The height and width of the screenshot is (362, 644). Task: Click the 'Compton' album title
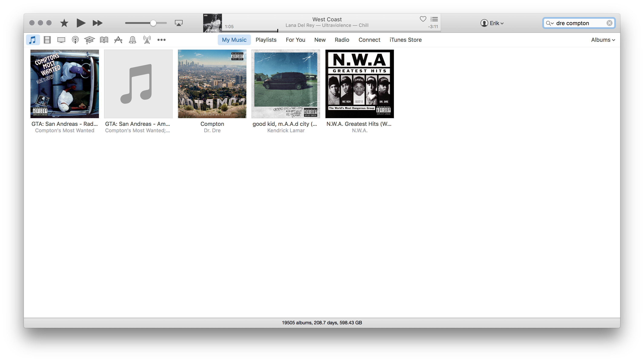tap(212, 124)
